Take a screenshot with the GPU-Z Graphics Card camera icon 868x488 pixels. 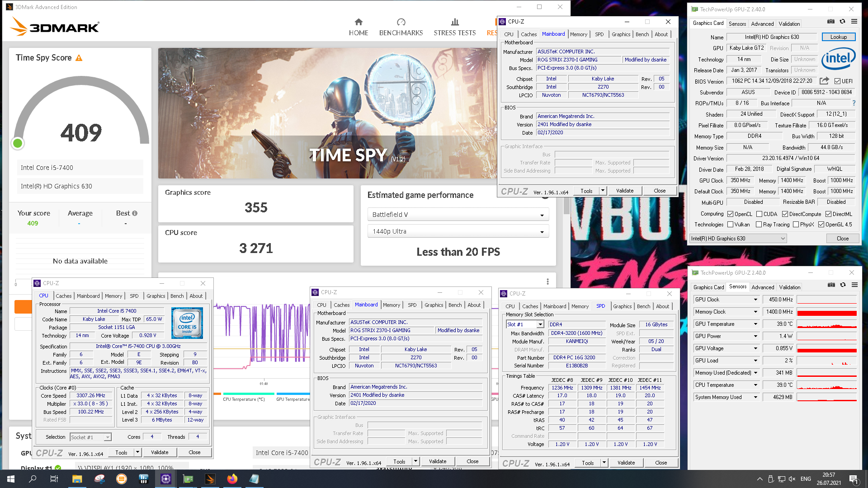pyautogui.click(x=831, y=21)
